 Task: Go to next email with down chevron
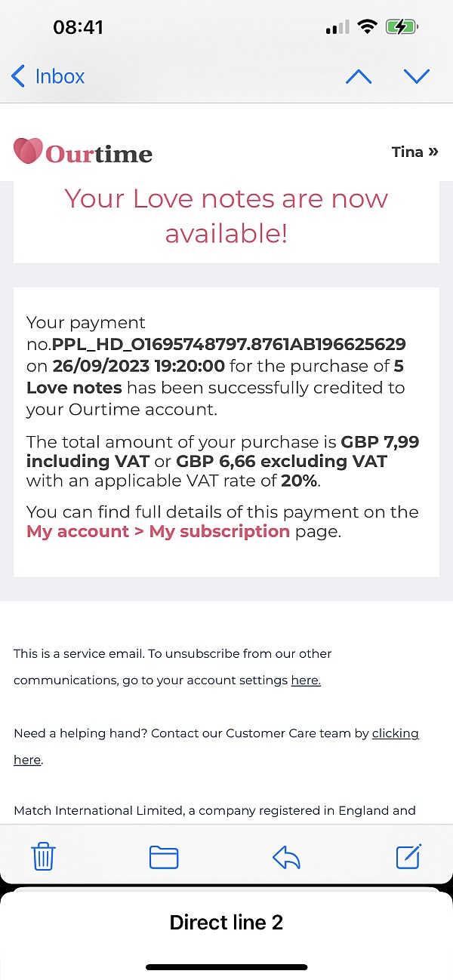point(416,76)
